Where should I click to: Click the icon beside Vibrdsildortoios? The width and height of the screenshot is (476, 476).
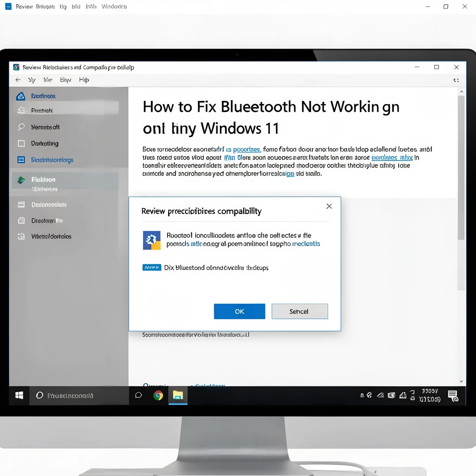(x=21, y=236)
